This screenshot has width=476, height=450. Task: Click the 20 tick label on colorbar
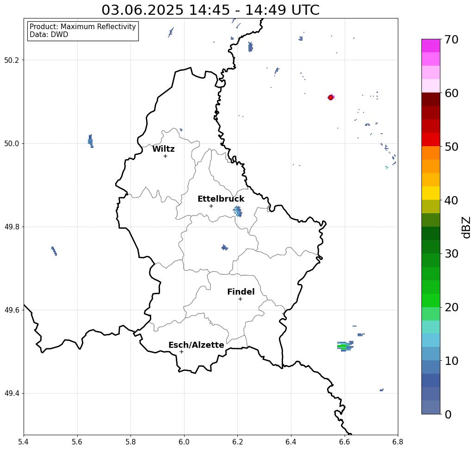pos(451,308)
